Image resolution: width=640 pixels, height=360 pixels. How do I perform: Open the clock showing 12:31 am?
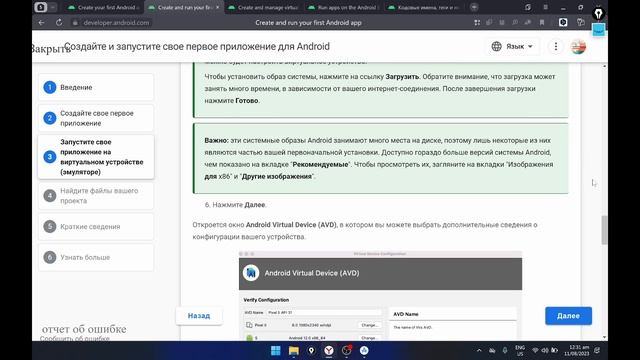(577, 350)
